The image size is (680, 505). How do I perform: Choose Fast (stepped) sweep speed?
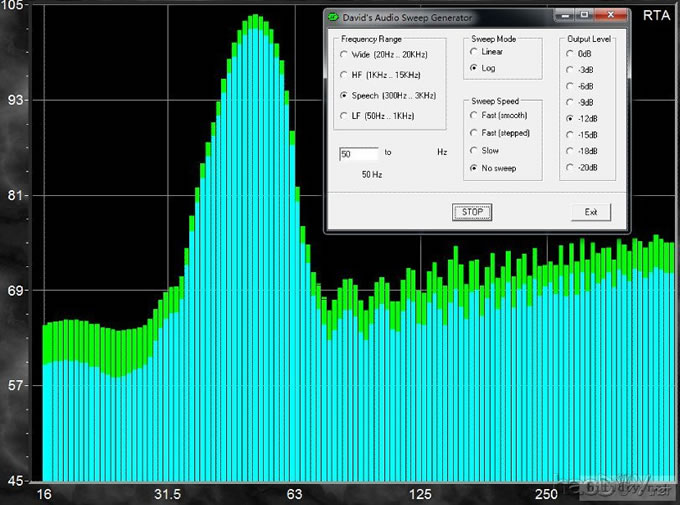(x=474, y=133)
